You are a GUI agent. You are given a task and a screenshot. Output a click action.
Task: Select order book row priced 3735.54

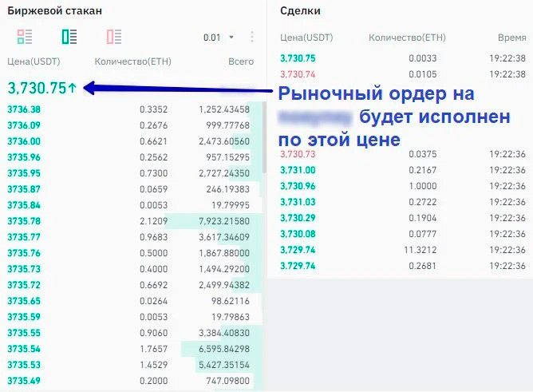pyautogui.click(x=131, y=349)
